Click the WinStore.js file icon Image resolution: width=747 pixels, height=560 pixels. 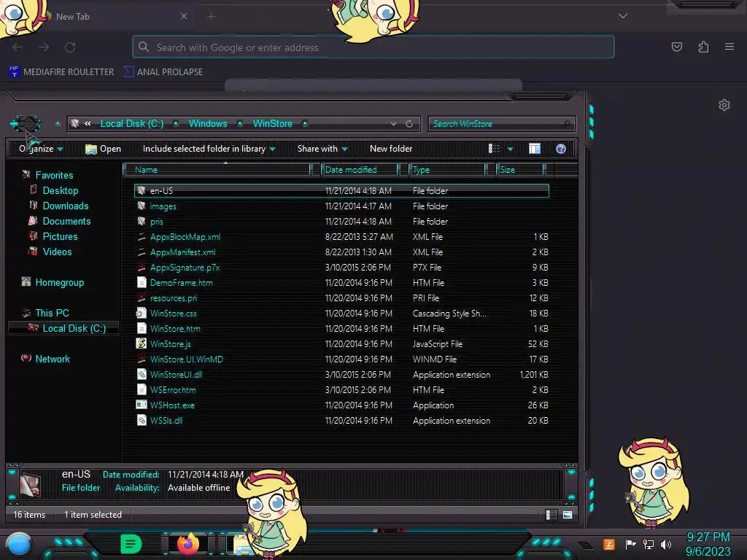point(141,343)
